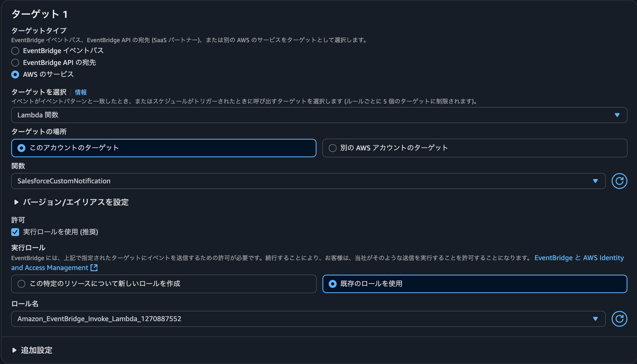Uncheck 実行ロールを使用 (推奨) checkbox
The height and width of the screenshot is (364, 637).
click(x=15, y=232)
